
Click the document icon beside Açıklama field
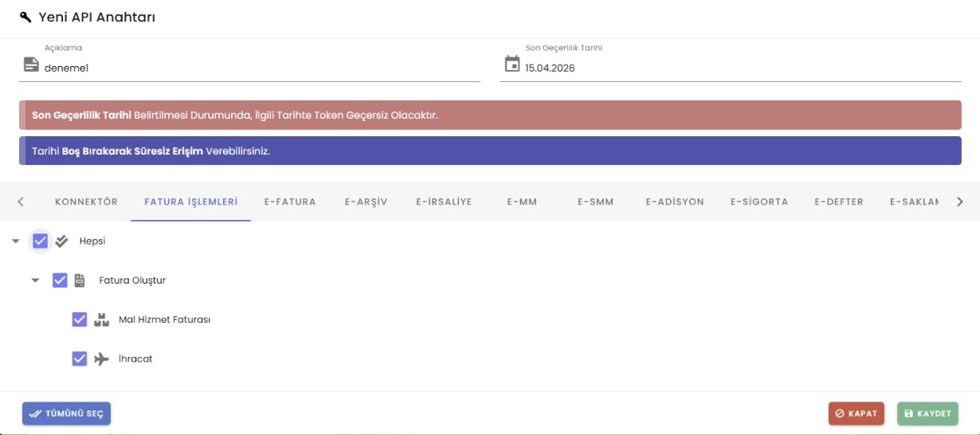pos(31,65)
